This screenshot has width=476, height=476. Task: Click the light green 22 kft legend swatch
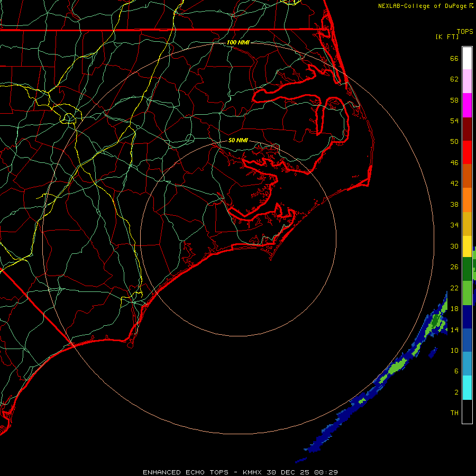click(467, 292)
